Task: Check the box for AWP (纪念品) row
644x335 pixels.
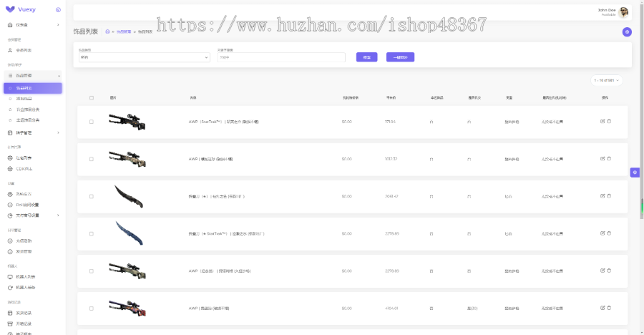Action: click(x=91, y=271)
